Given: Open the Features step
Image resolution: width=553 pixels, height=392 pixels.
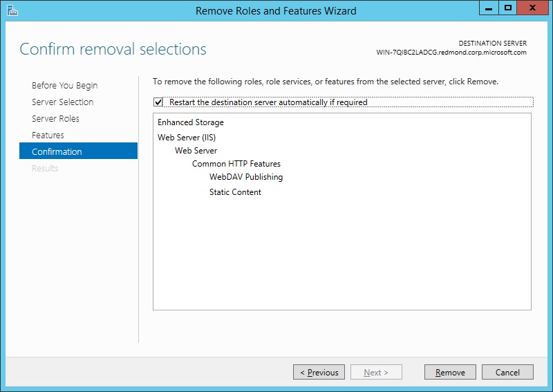Looking at the screenshot, I should (48, 135).
